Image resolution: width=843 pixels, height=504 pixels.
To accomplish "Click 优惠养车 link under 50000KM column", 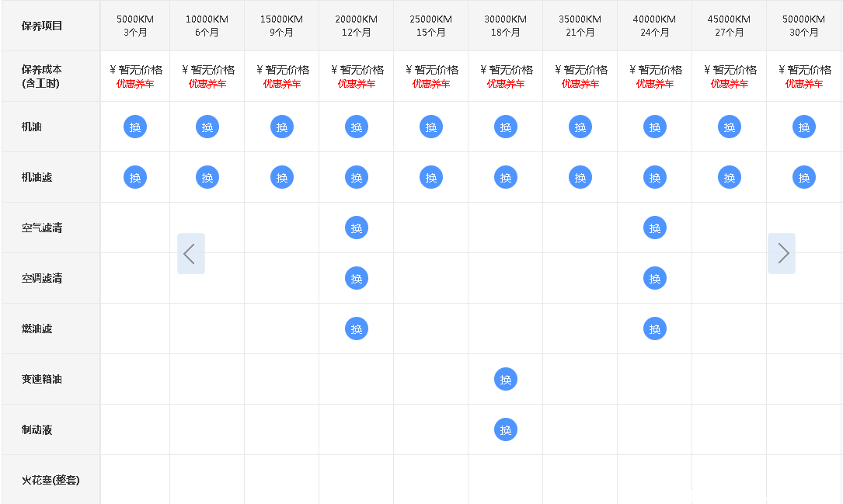I will tap(804, 84).
